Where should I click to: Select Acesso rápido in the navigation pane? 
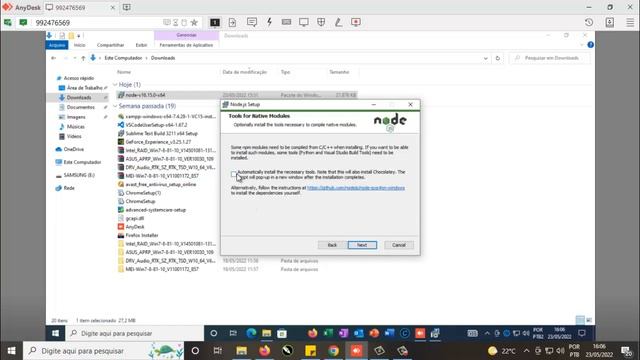point(79,78)
